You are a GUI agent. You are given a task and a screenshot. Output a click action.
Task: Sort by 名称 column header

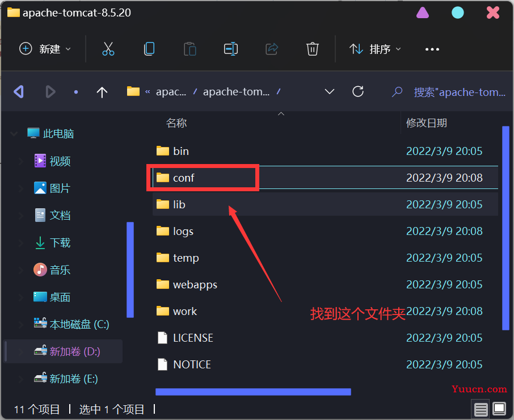pos(176,123)
